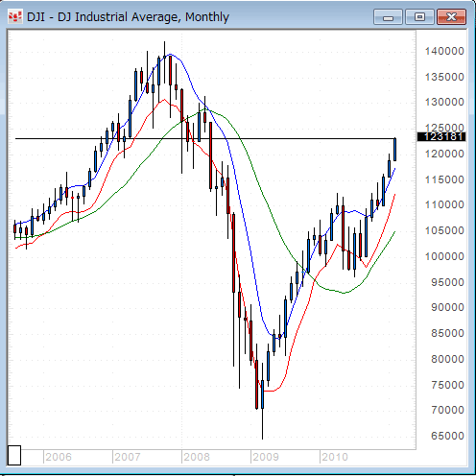The width and height of the screenshot is (476, 476).
Task: Click the lowest candlestick wick near 65000
Action: pos(262,423)
